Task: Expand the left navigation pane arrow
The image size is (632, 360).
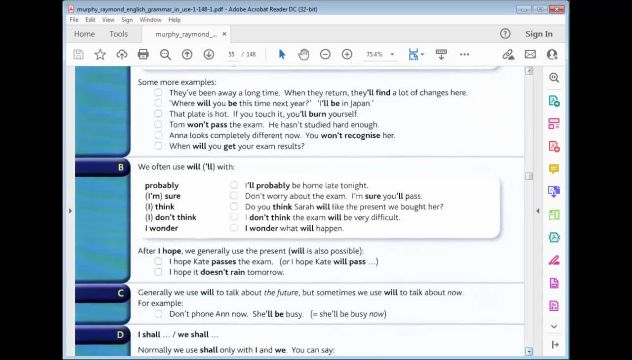Action: coord(70,211)
